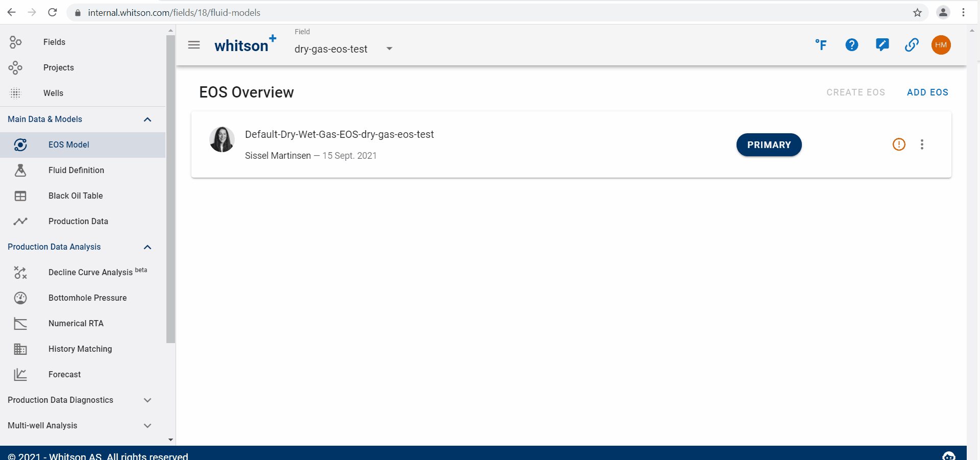This screenshot has width=980, height=460.
Task: Select Black Oil Table menu item
Action: [83, 196]
